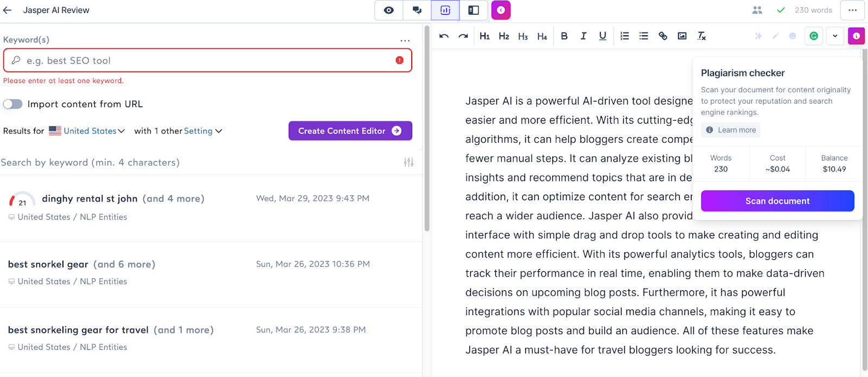Click the eye preview icon
The width and height of the screenshot is (868, 377).
coord(389,10)
